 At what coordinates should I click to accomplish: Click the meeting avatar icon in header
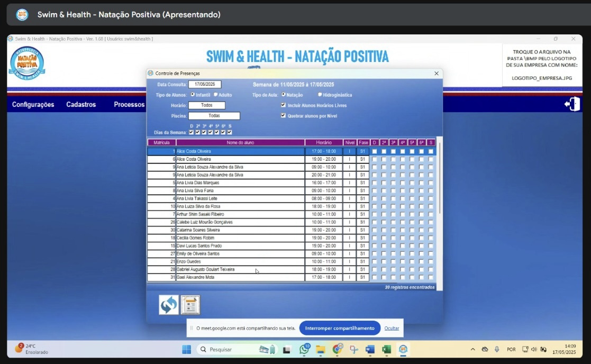coord(22,15)
